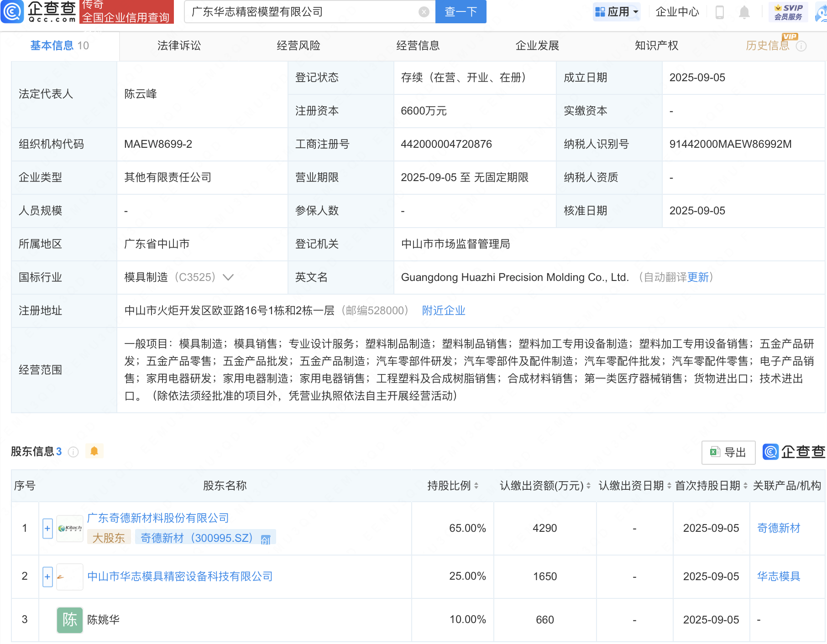Click the 查一下 search button
This screenshot has width=827, height=644.
461,12
